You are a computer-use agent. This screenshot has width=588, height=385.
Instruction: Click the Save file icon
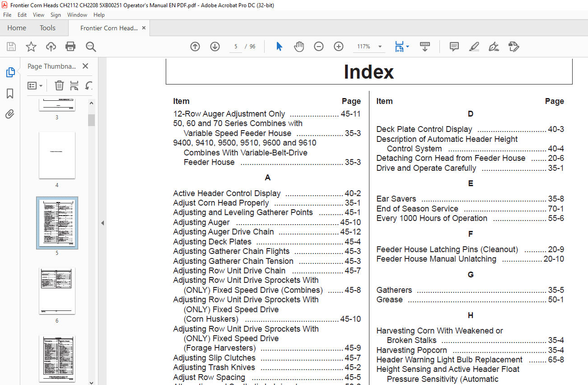[11, 47]
